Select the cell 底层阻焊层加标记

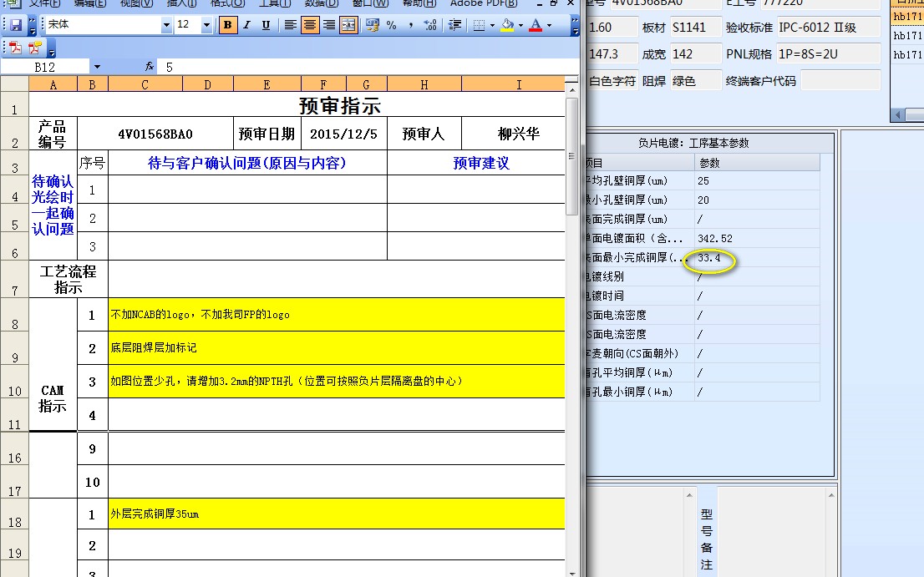tap(337, 347)
